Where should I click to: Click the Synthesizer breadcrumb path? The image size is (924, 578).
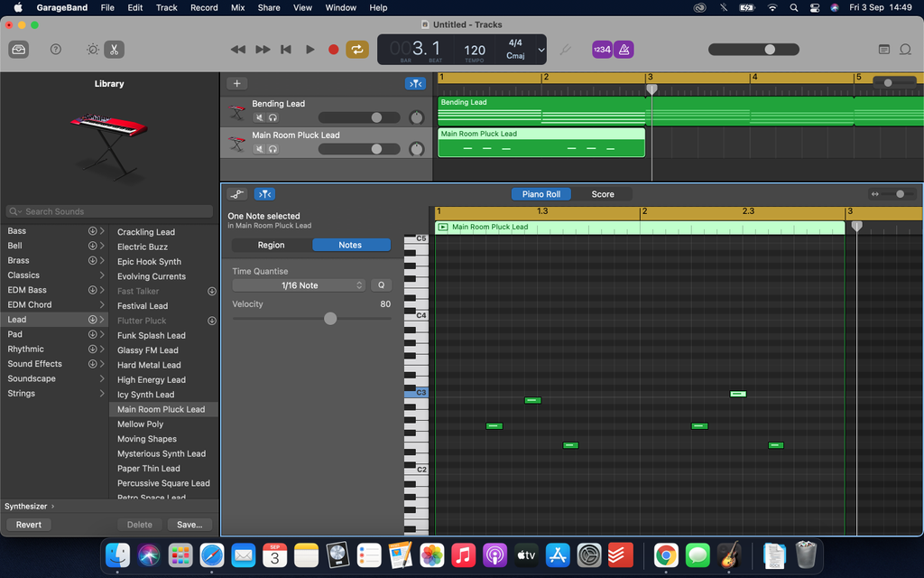point(26,506)
